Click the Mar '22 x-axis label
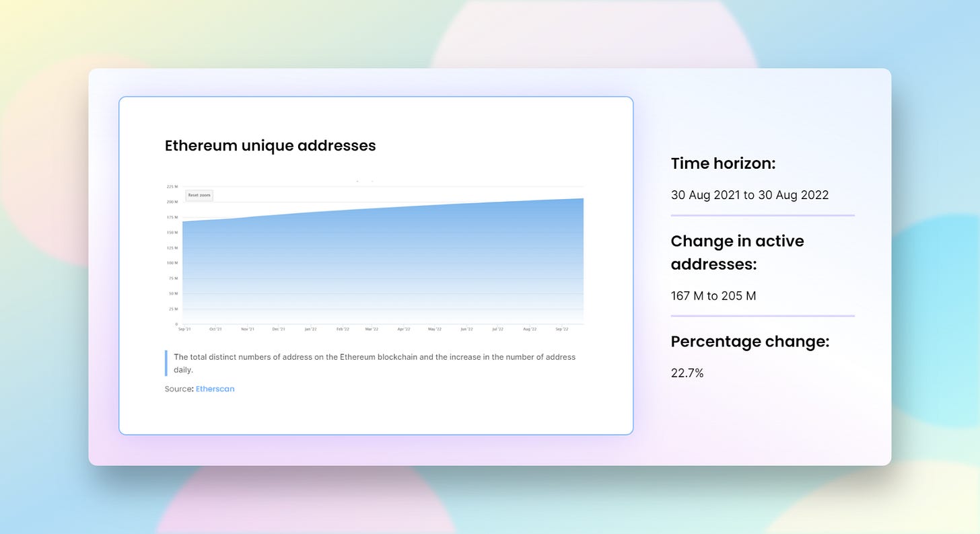Screen dimensions: 980x534 pyautogui.click(x=372, y=330)
